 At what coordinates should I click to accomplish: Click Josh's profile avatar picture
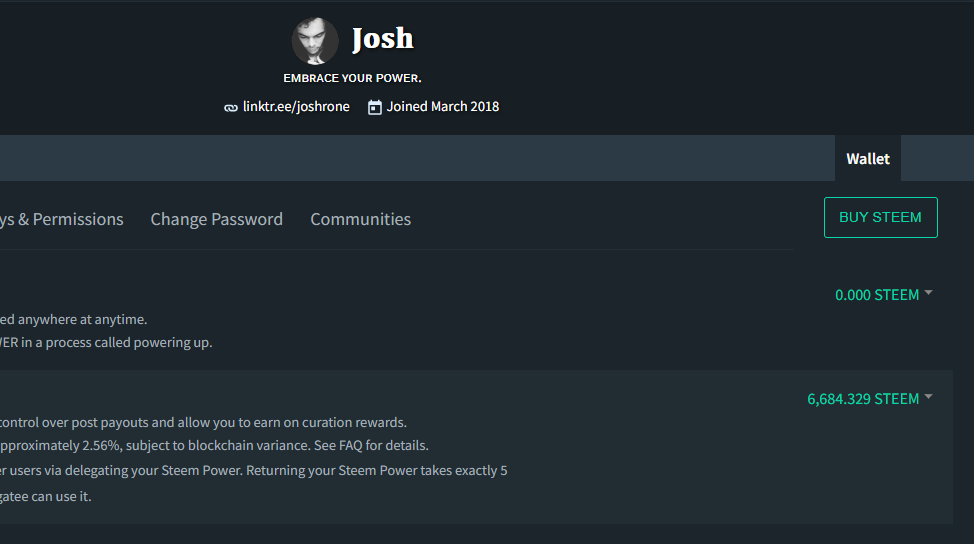[x=315, y=41]
